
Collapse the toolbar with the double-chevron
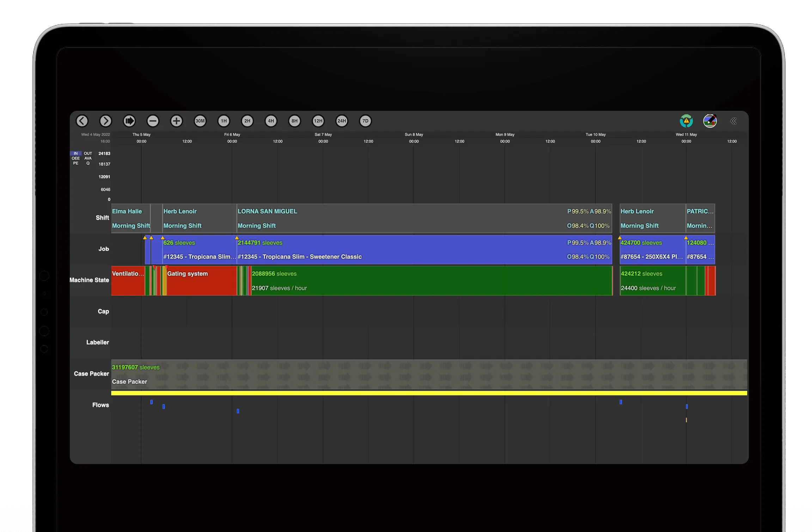point(733,121)
